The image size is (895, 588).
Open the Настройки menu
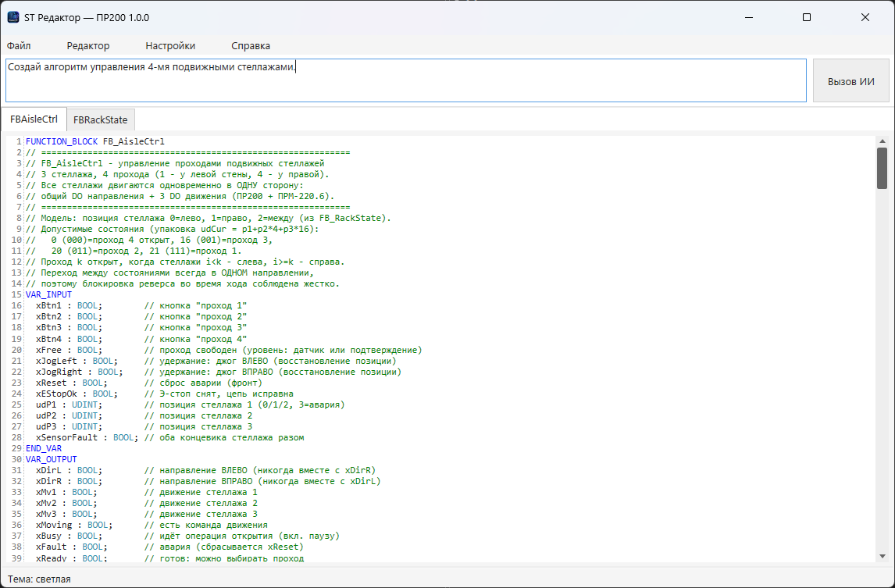click(170, 45)
